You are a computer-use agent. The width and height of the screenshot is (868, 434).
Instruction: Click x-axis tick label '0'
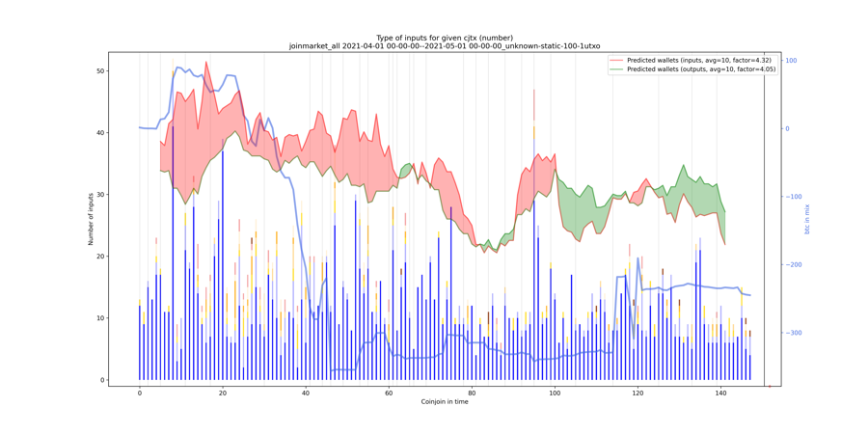pyautogui.click(x=140, y=393)
